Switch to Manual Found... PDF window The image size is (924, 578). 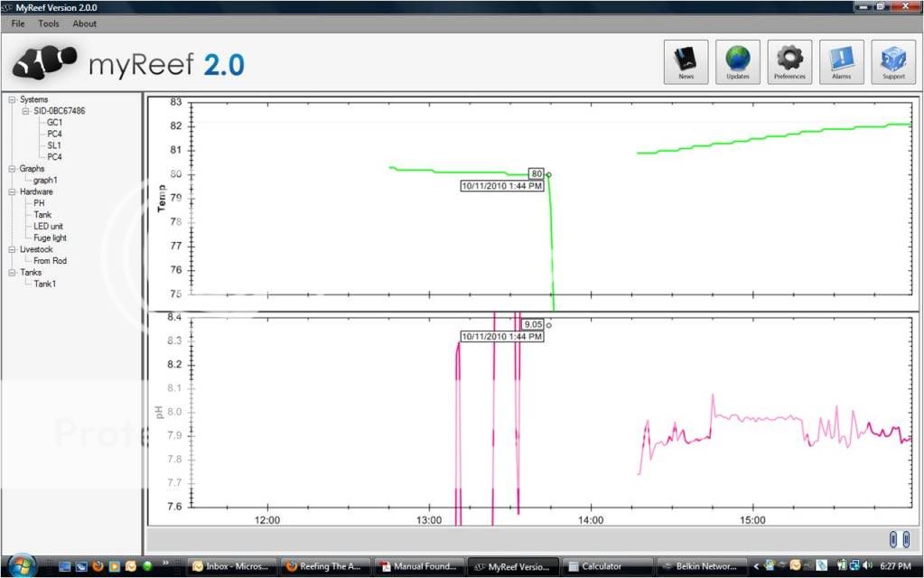pos(419,566)
